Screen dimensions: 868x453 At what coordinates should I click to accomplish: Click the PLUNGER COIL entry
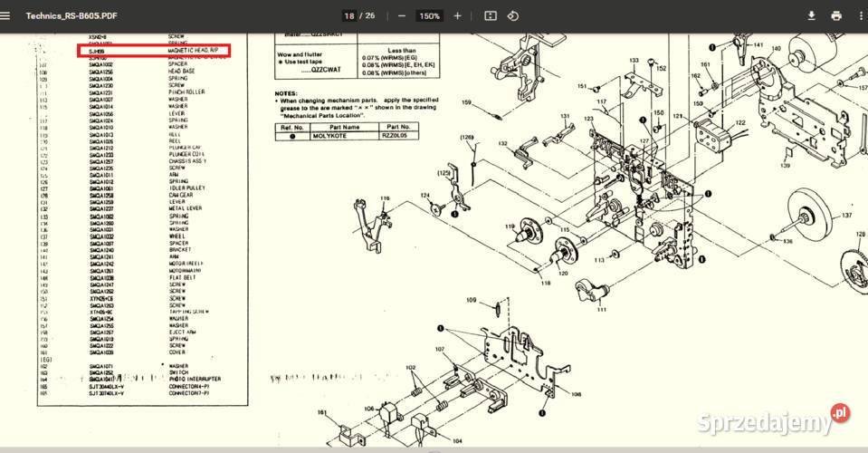[x=186, y=154]
